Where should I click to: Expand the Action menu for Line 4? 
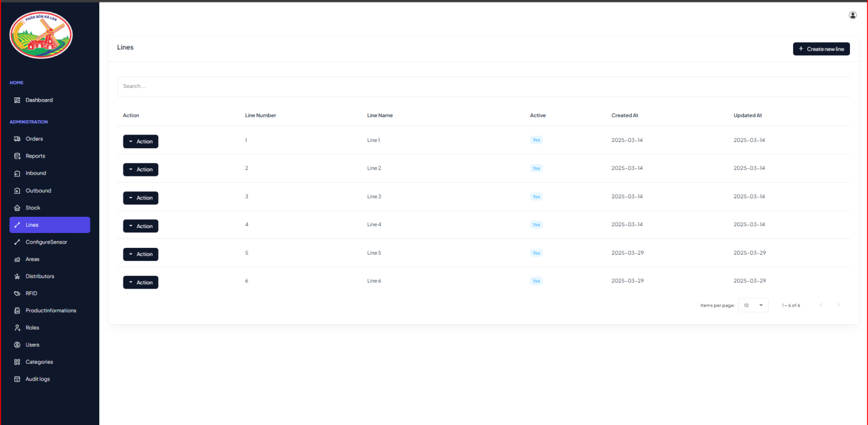tap(141, 226)
